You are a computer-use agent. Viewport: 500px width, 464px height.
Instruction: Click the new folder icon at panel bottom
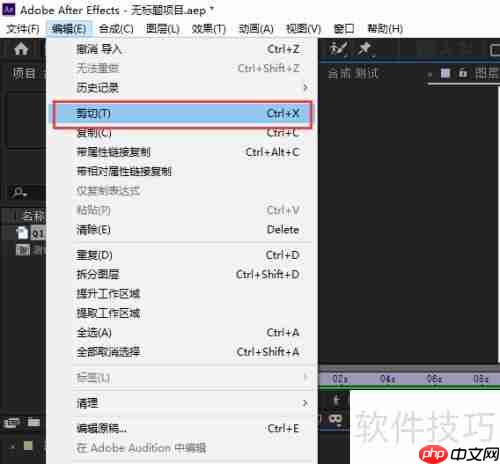tap(33, 423)
